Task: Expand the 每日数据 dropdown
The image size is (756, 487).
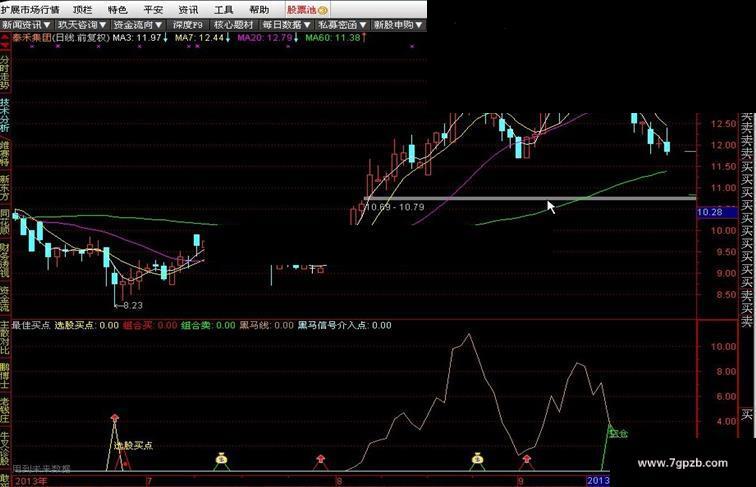Action: (286, 25)
